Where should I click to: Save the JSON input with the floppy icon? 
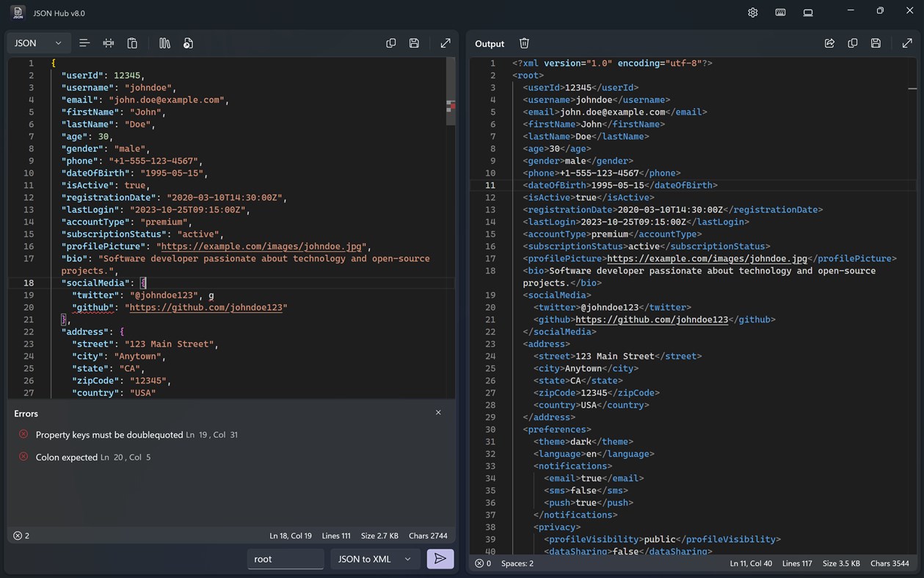pyautogui.click(x=415, y=43)
